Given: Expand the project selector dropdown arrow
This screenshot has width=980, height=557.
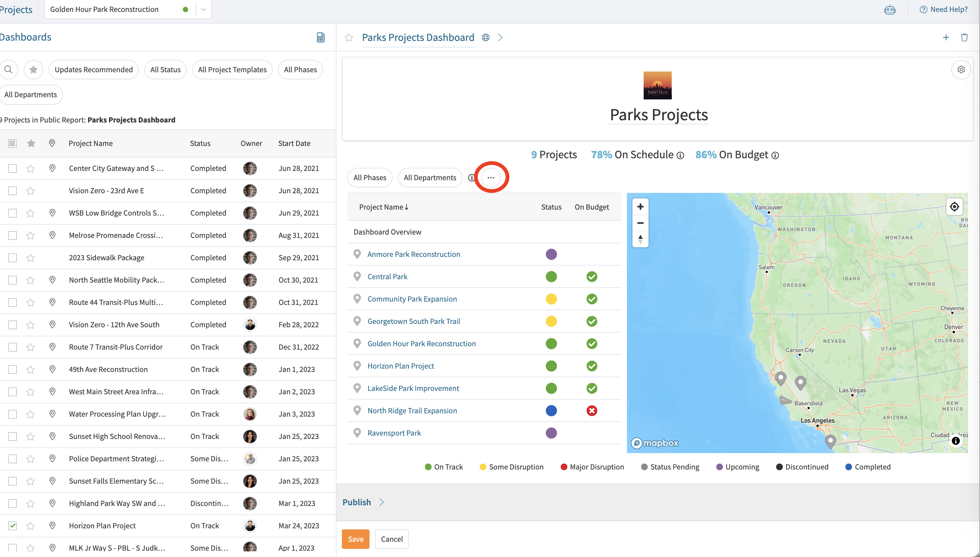Looking at the screenshot, I should [x=204, y=9].
